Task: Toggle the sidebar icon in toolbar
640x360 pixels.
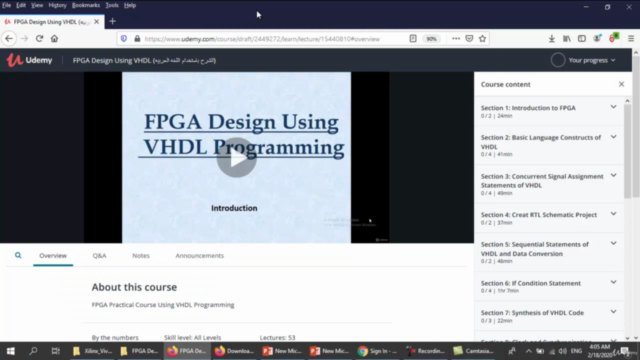Action: tap(582, 39)
